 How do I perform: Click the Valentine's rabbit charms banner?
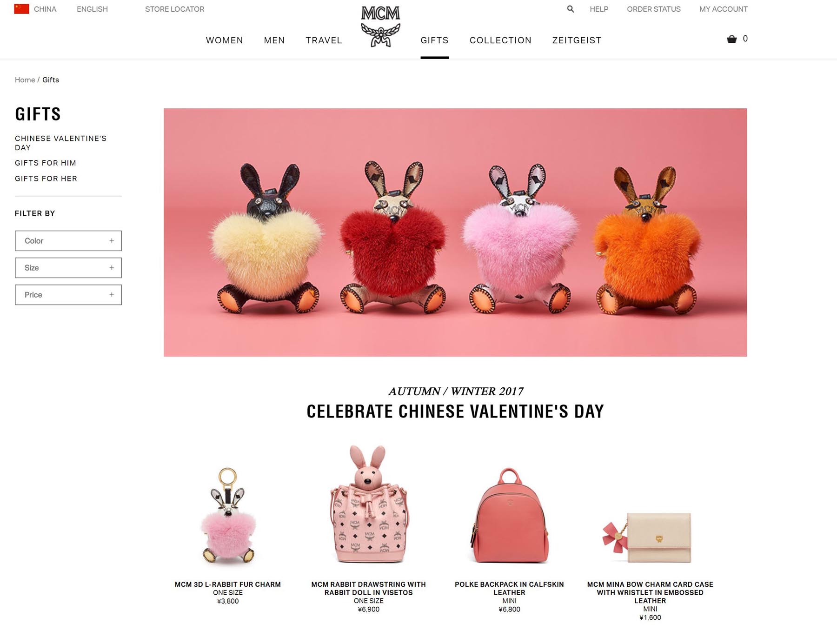click(455, 232)
